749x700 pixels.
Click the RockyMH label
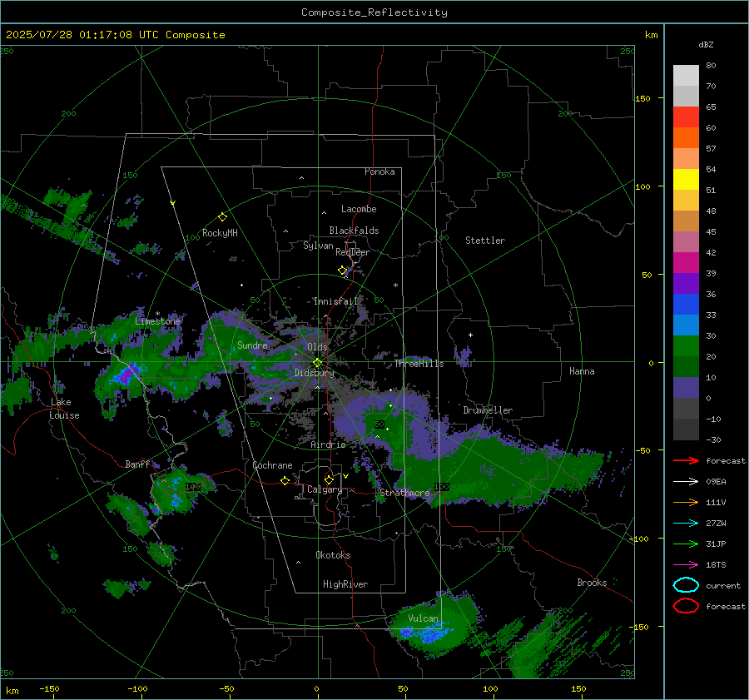pos(220,234)
